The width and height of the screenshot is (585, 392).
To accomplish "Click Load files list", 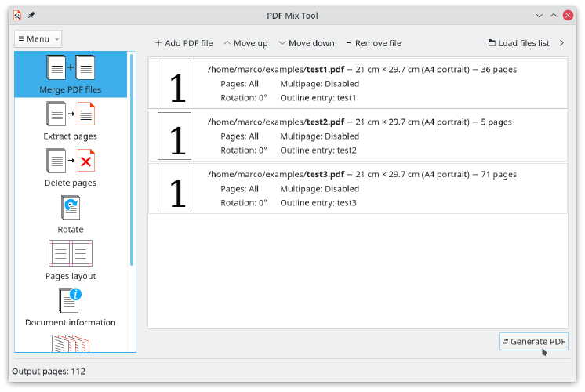I will tap(519, 43).
